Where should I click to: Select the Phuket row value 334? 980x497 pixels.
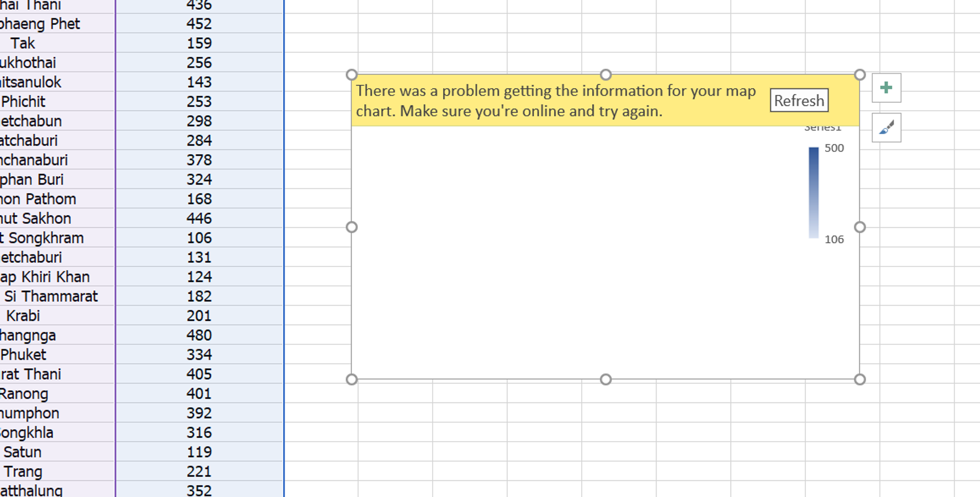point(198,355)
